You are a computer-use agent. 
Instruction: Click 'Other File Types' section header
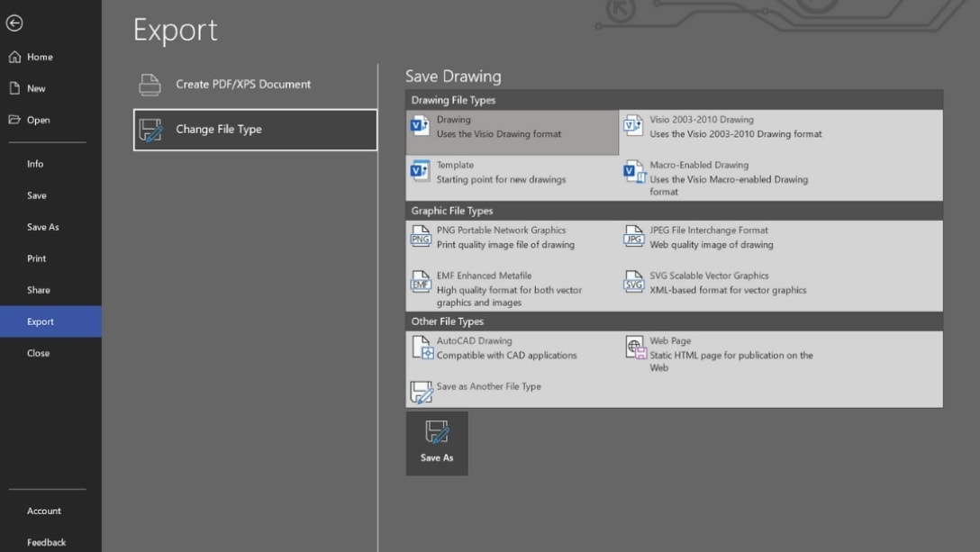(x=675, y=321)
